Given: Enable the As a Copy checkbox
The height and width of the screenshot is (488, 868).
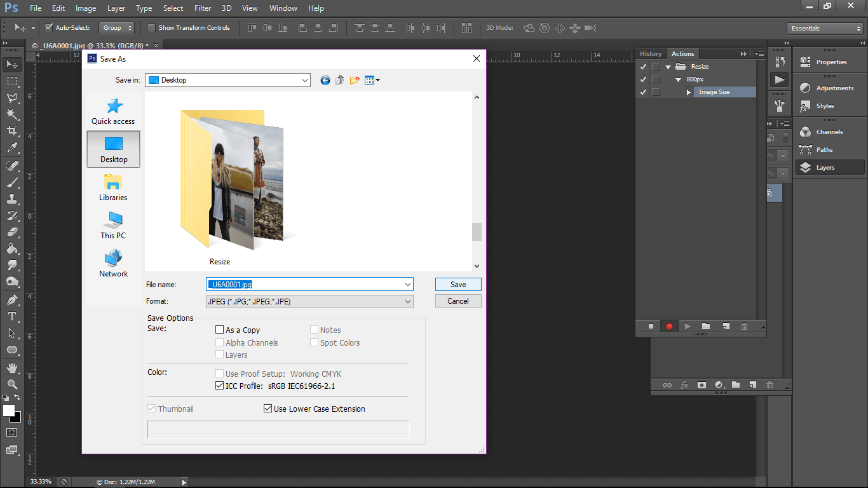Looking at the screenshot, I should [x=220, y=329].
